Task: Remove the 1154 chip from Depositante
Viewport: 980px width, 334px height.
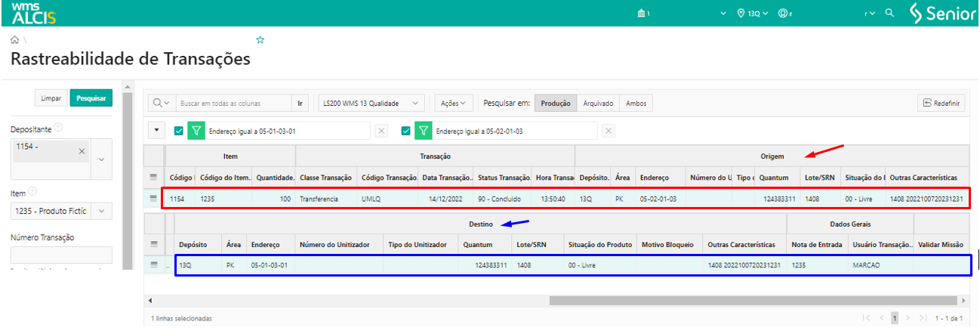Action: point(82,150)
